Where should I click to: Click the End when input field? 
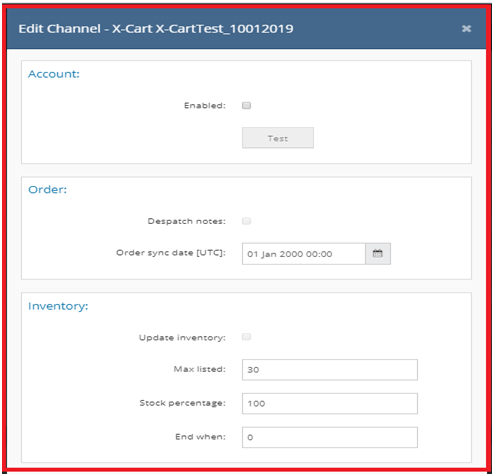coord(330,437)
